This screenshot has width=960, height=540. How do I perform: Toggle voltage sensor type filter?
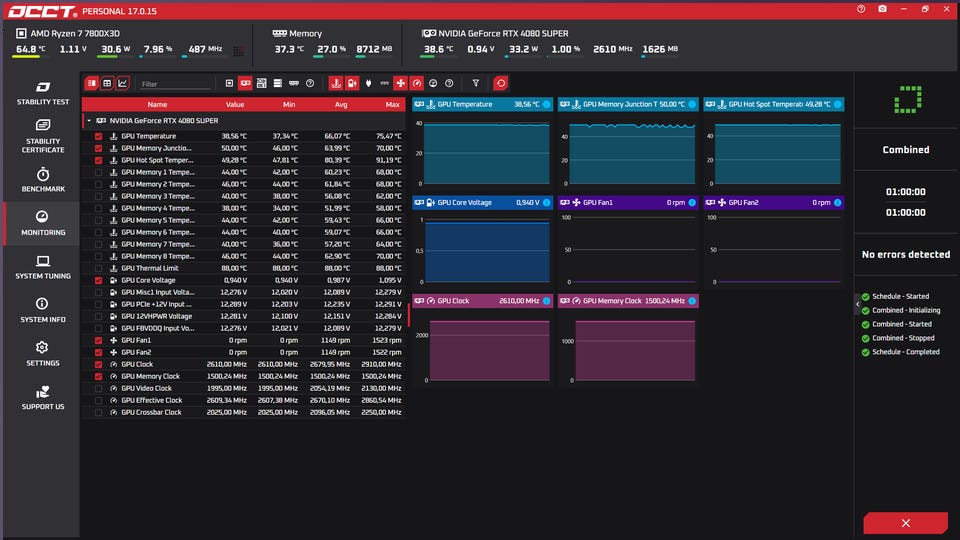[x=352, y=83]
